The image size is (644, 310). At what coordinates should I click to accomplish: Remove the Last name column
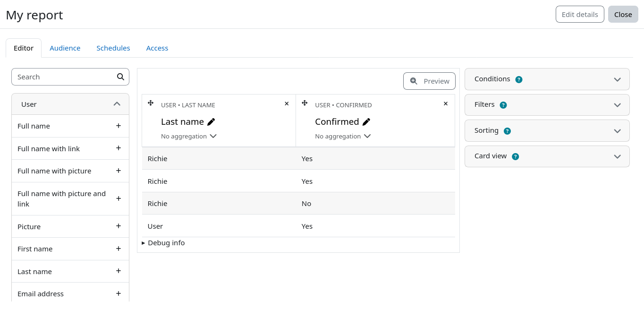pyautogui.click(x=287, y=103)
